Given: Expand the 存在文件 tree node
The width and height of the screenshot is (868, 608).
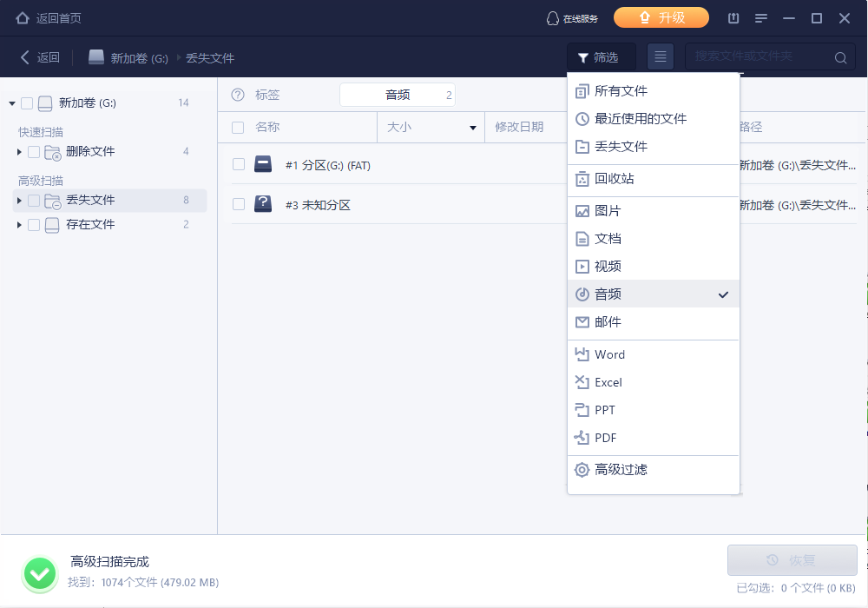Looking at the screenshot, I should coord(19,225).
